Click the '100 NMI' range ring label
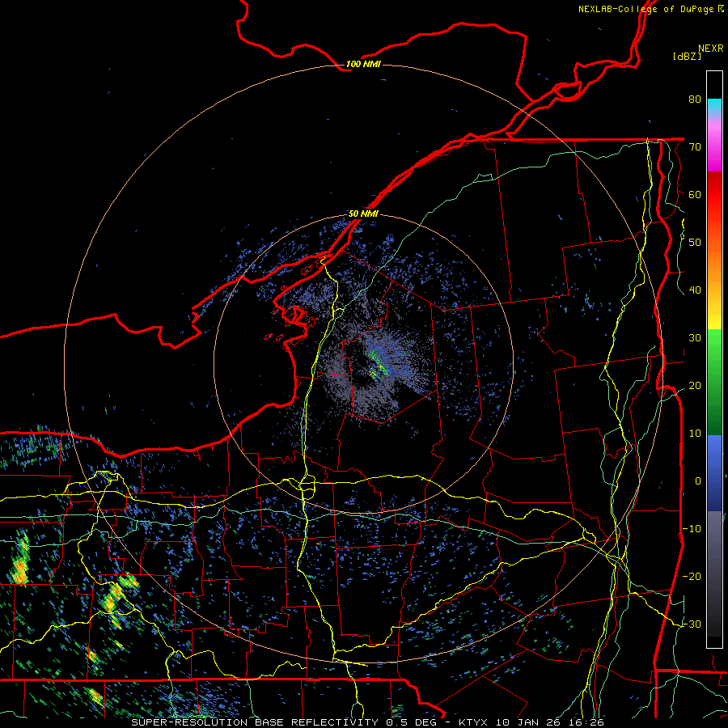728x728 pixels. 363,64
